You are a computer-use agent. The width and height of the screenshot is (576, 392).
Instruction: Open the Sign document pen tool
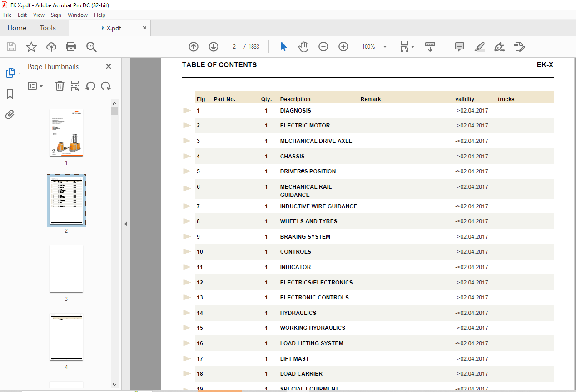(x=500, y=47)
